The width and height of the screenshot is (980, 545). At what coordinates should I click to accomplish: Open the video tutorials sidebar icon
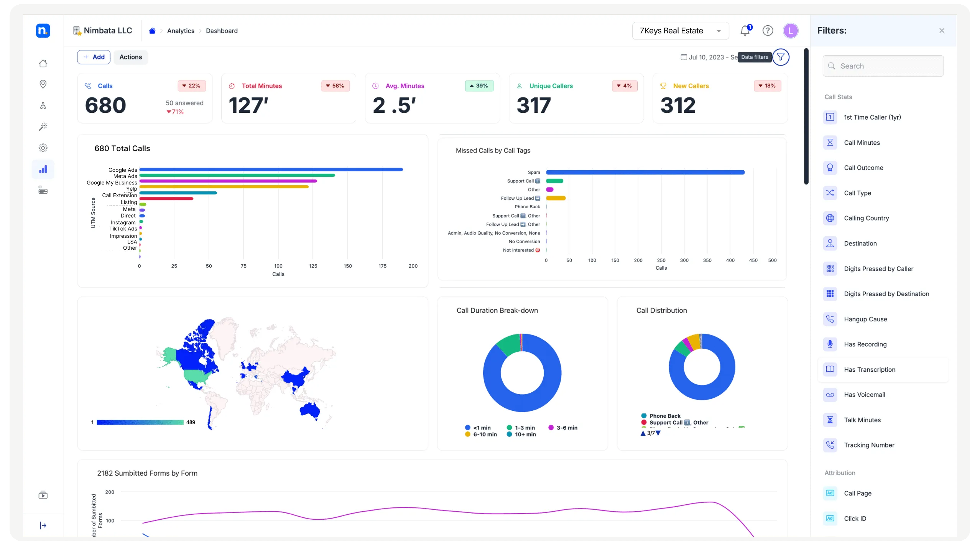click(x=43, y=495)
